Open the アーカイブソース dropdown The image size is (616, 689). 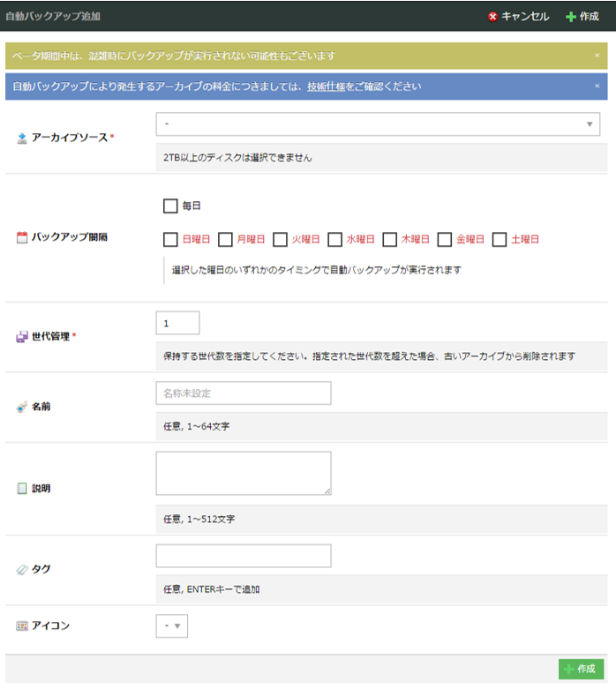coord(378,124)
